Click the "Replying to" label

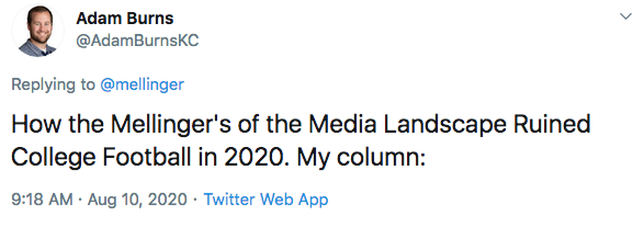[54, 85]
